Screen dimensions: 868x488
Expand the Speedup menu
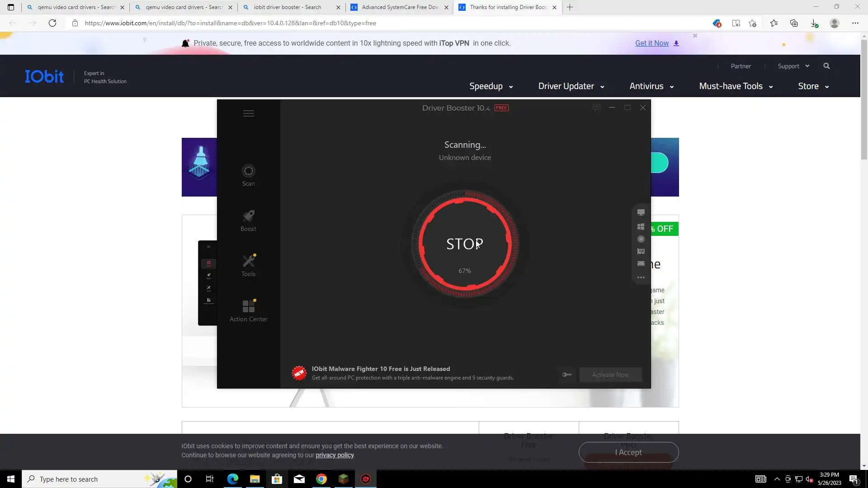point(491,86)
